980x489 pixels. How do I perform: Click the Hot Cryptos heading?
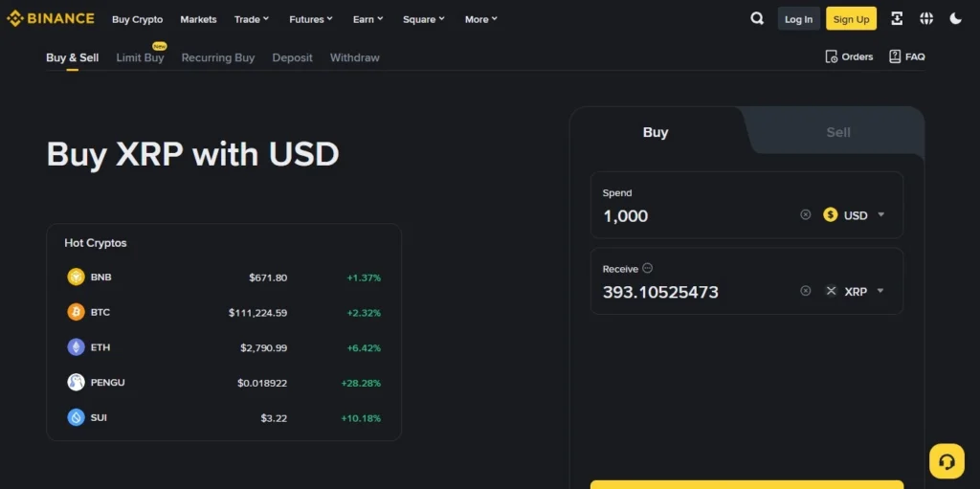point(96,243)
